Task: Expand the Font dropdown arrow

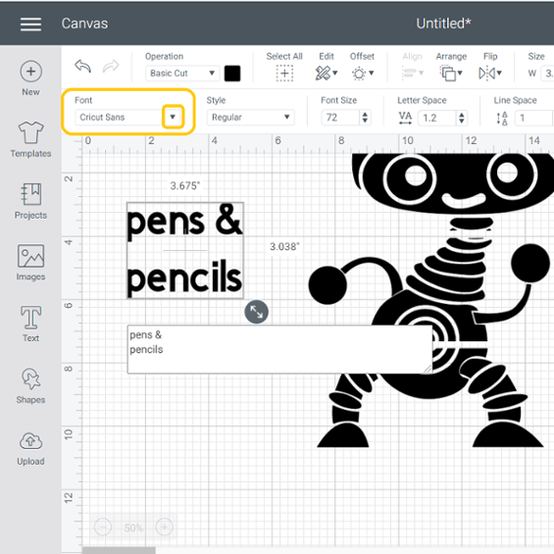Action: point(173,117)
